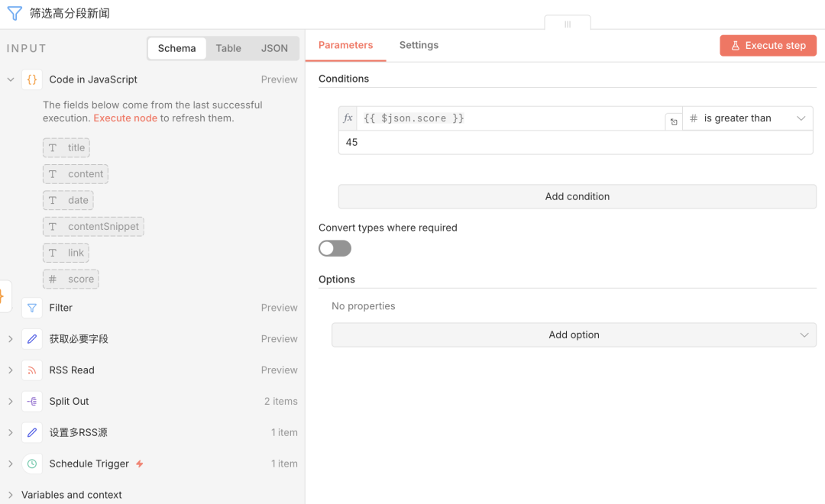825x504 pixels.
Task: Expand Variables and context section
Action: 11,495
